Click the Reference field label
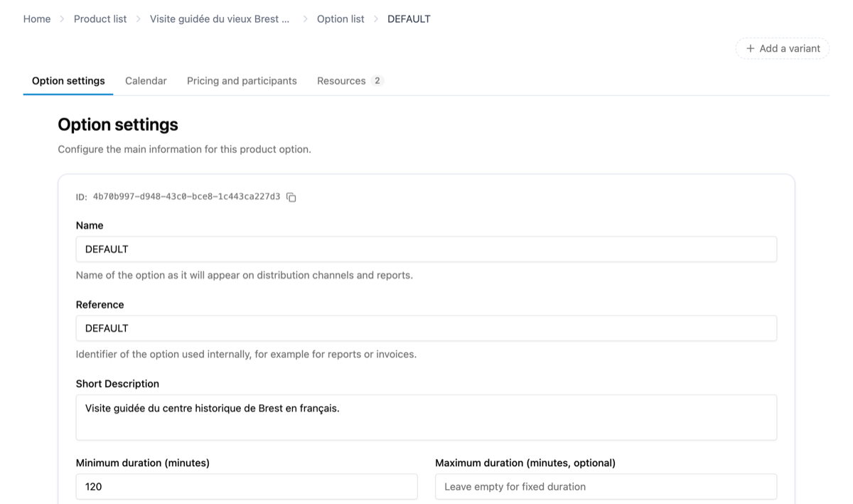This screenshot has height=504, width=853. [100, 304]
